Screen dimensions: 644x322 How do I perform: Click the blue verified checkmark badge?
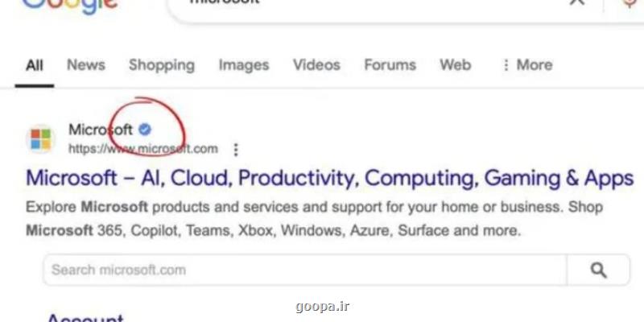[145, 130]
